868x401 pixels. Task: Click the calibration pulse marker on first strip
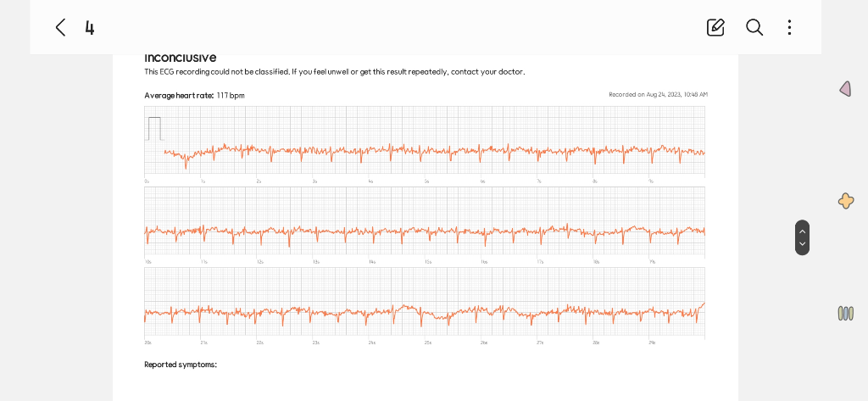coord(154,129)
